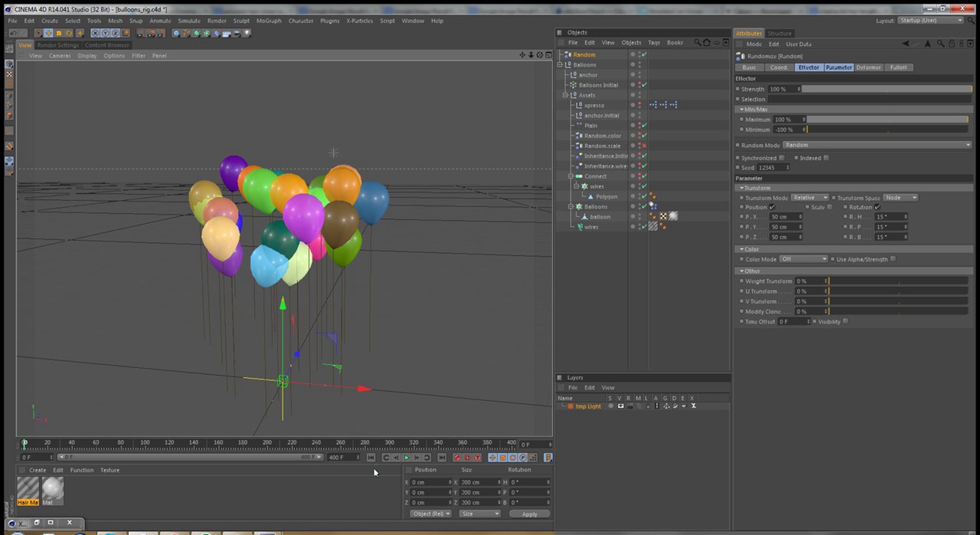Select the Move tool in top toolbar
980x535 pixels.
coord(48,33)
